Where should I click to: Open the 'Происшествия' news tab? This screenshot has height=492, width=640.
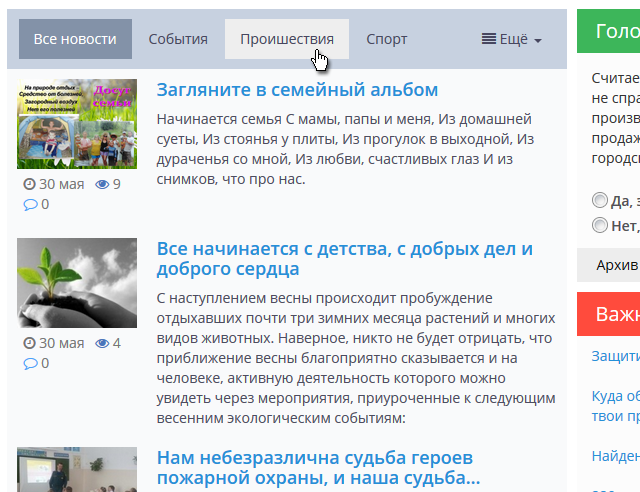pyautogui.click(x=287, y=39)
